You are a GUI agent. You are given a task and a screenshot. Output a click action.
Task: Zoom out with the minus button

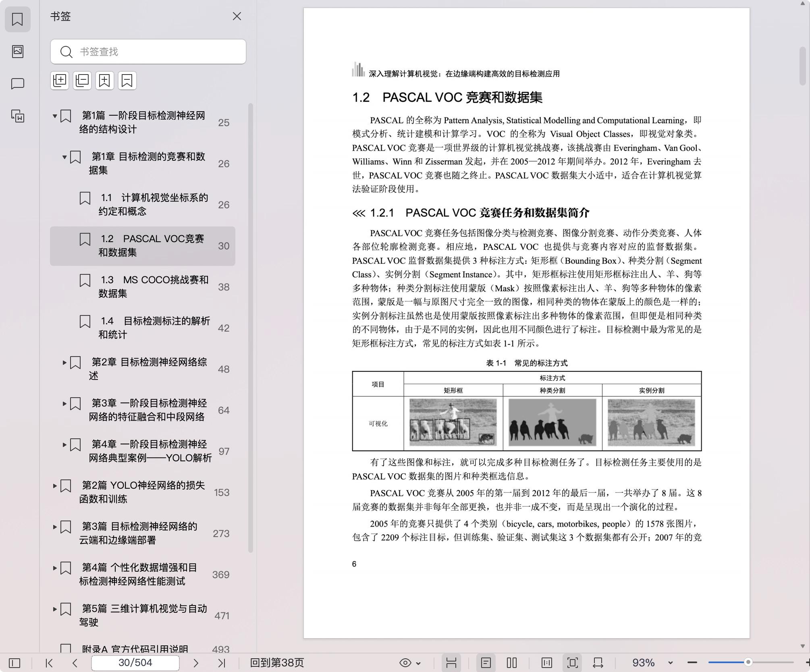(x=692, y=663)
